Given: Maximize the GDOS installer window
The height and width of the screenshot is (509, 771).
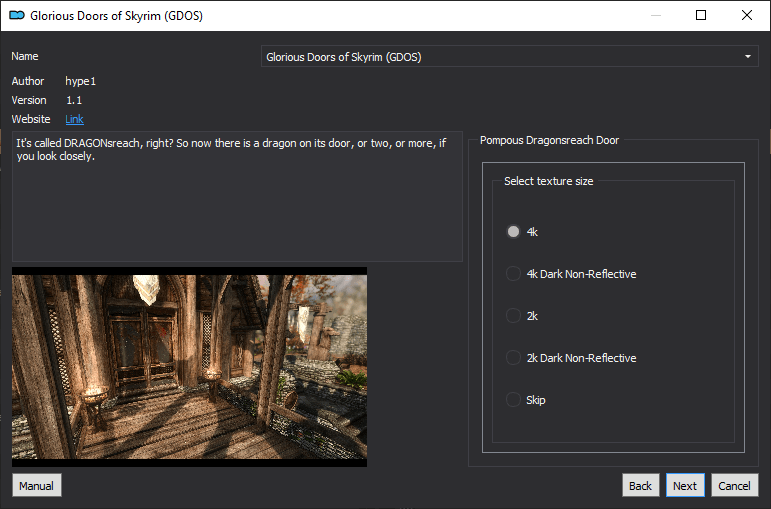Looking at the screenshot, I should coord(701,15).
